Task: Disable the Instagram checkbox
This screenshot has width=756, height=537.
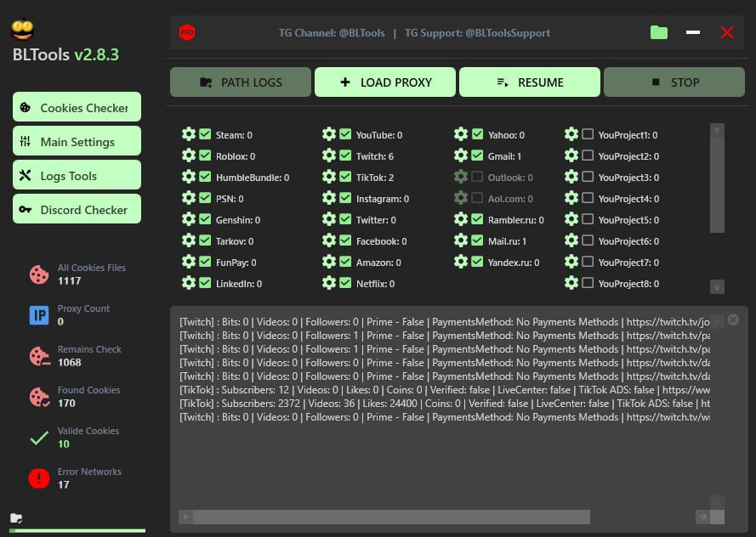Action: pos(345,198)
